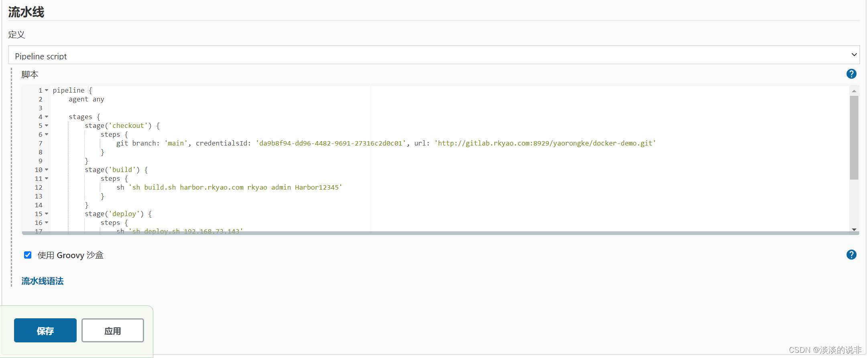This screenshot has width=868, height=358.
Task: Collapse the steps fold at line 11
Action: [47, 178]
